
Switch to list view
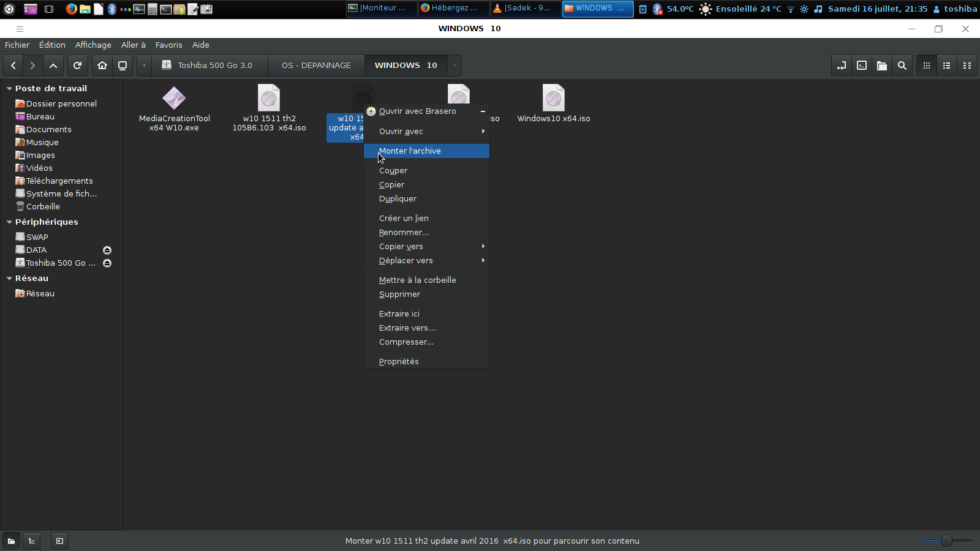(x=947, y=66)
